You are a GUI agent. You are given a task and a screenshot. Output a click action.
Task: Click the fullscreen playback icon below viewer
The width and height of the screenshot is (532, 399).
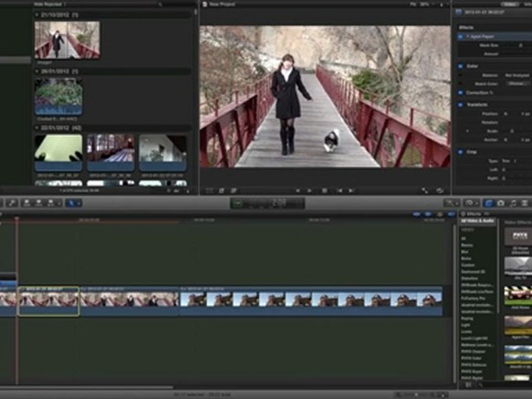tap(424, 190)
